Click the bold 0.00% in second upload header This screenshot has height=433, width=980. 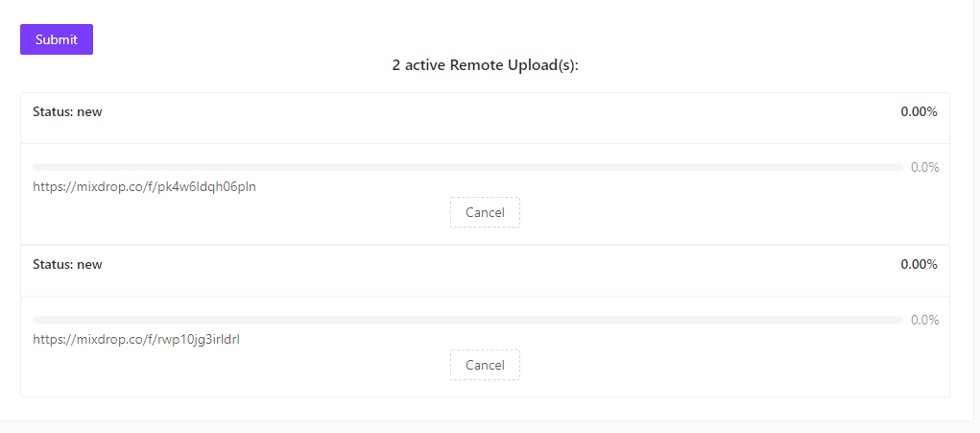(x=919, y=264)
